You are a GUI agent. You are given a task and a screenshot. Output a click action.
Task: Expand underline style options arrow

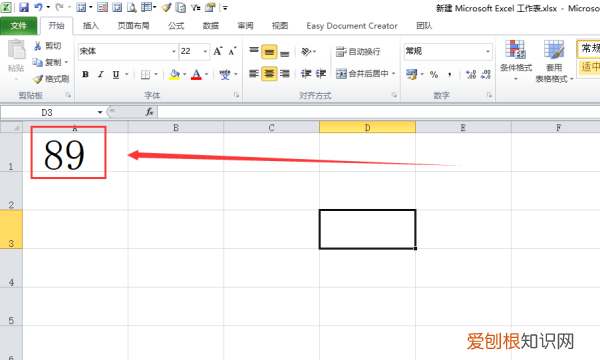tap(126, 74)
